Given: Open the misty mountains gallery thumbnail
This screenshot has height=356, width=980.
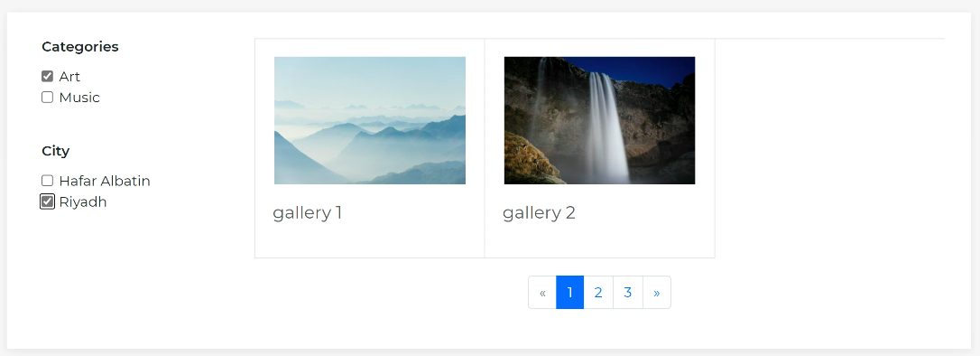Looking at the screenshot, I should (370, 121).
